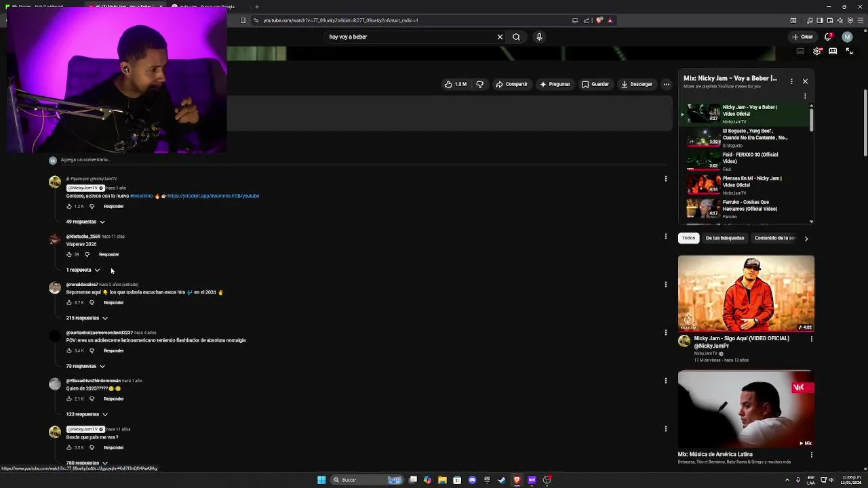Open options for 'Desde que pais me ves' comment

pos(665,428)
